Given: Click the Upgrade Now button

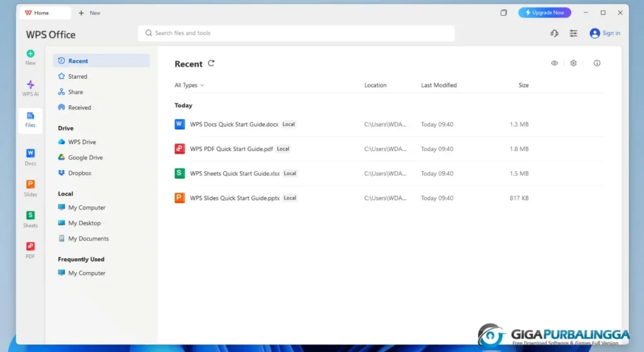Looking at the screenshot, I should (545, 13).
